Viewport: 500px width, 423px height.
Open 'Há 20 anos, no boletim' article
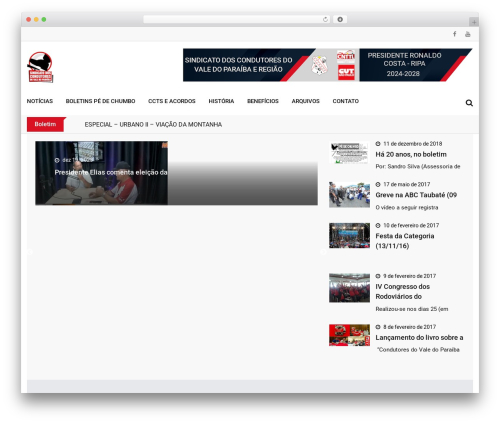coord(411,154)
